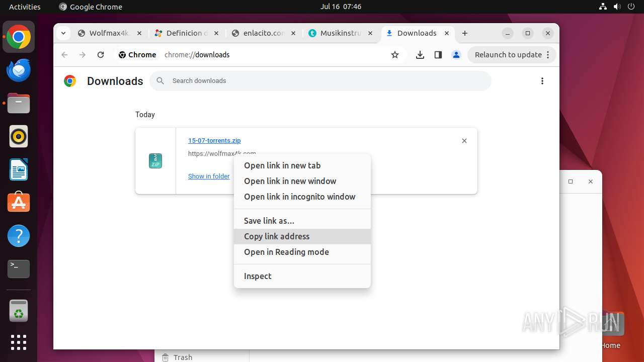Go back in Chrome
Image resolution: width=644 pixels, height=362 pixels.
click(64, 55)
